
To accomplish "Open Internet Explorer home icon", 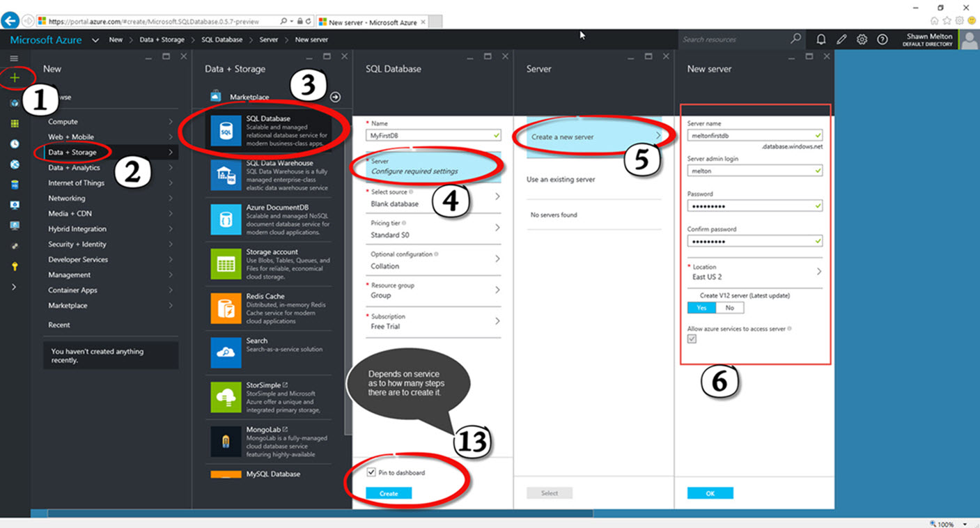I will [x=935, y=21].
